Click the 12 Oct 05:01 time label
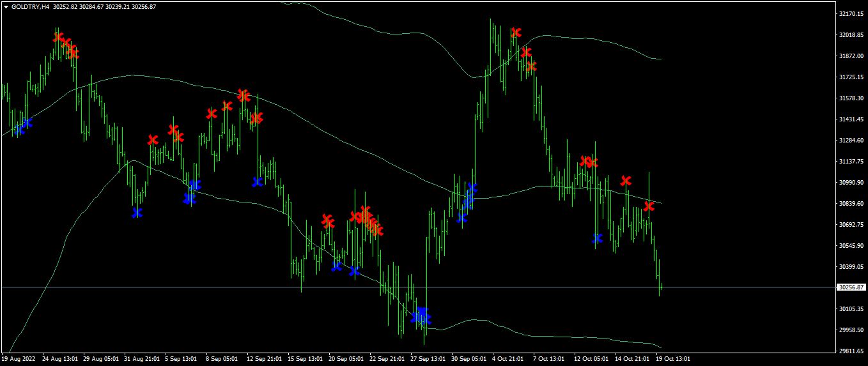The width and height of the screenshot is (868, 366). point(592,359)
